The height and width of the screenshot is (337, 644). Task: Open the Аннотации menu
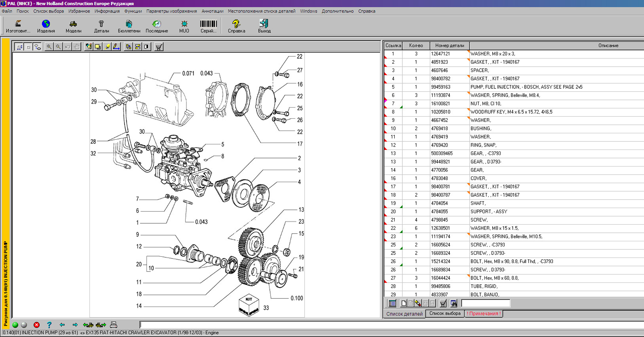click(x=212, y=11)
